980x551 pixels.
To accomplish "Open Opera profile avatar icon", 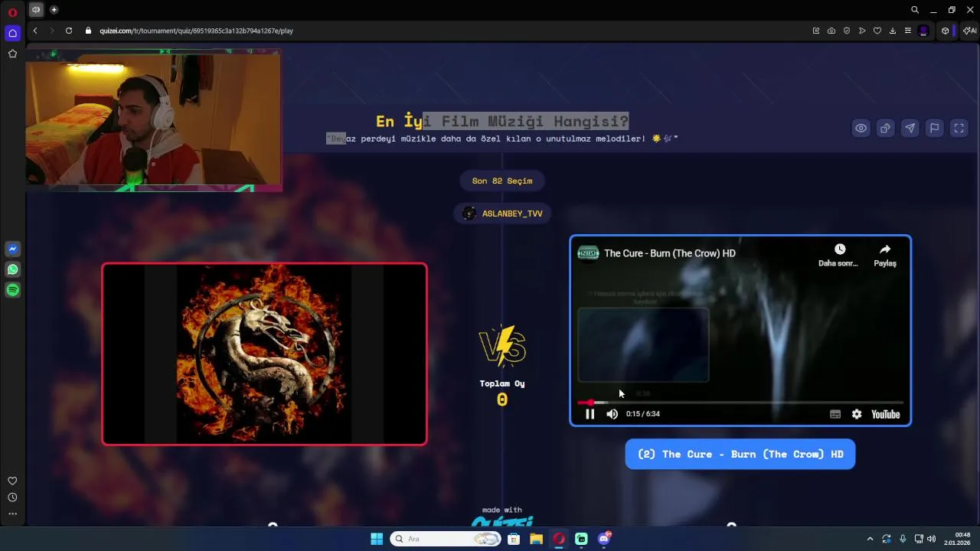I will pos(923,31).
